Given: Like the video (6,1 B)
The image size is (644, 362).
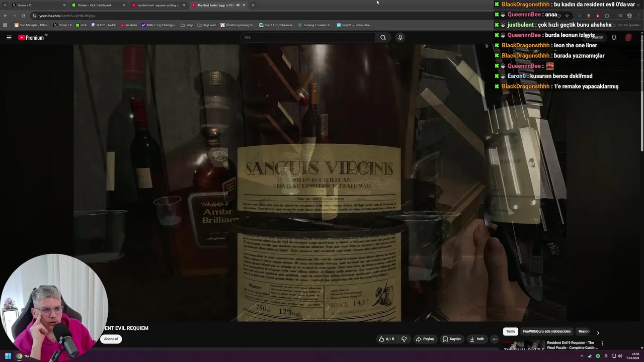Looking at the screenshot, I should click(x=386, y=339).
